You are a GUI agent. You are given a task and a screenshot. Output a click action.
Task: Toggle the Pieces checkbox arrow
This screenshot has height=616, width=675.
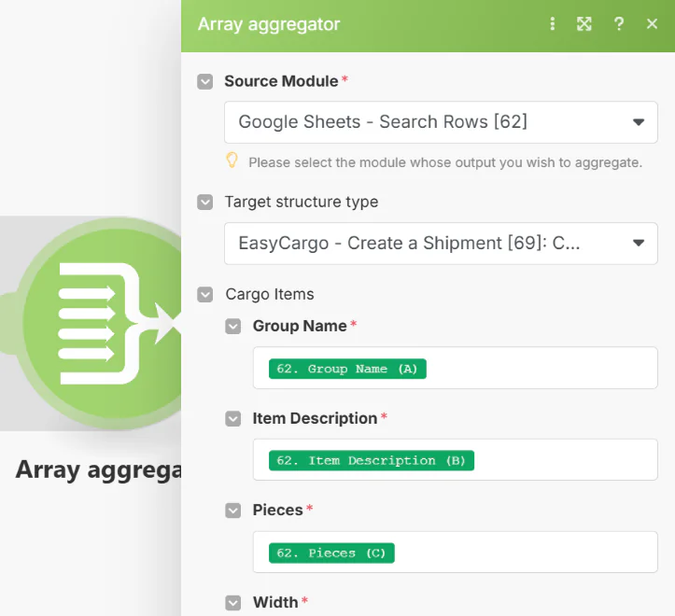[232, 511]
